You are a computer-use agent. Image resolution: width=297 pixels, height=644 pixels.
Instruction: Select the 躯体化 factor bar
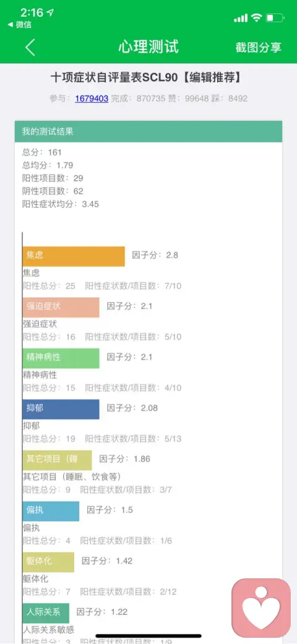coord(48,562)
